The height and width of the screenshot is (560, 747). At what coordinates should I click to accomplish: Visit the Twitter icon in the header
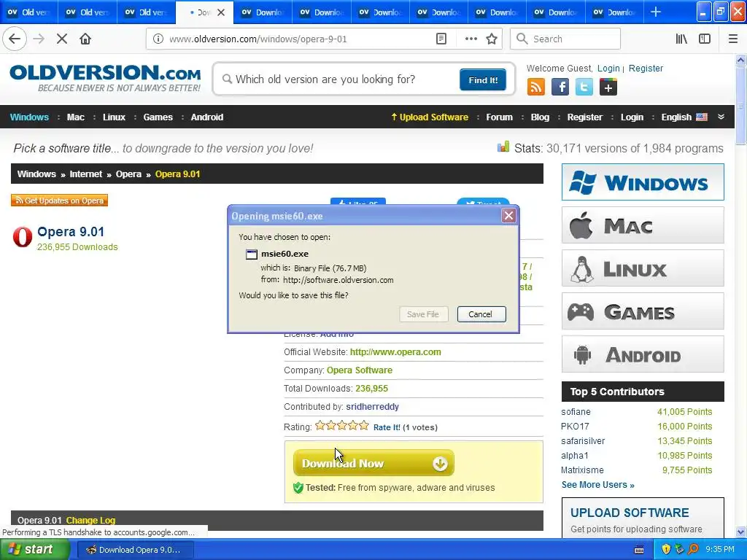pos(584,87)
